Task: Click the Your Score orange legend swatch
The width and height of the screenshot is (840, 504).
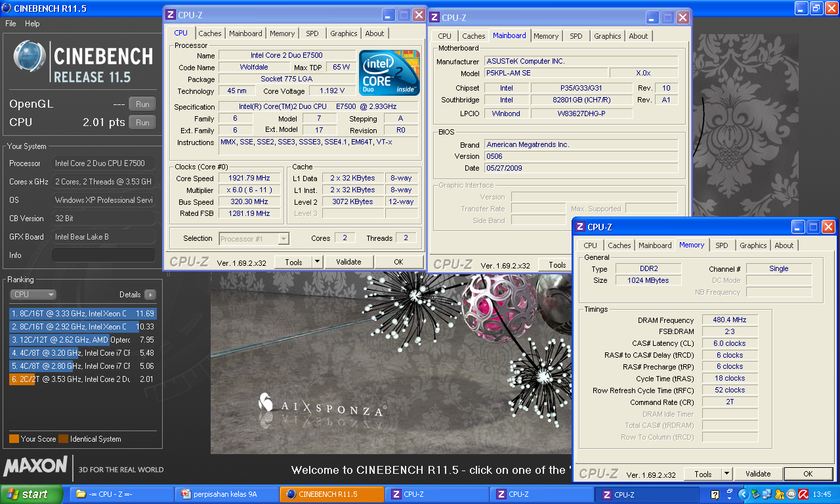Action: (14, 439)
